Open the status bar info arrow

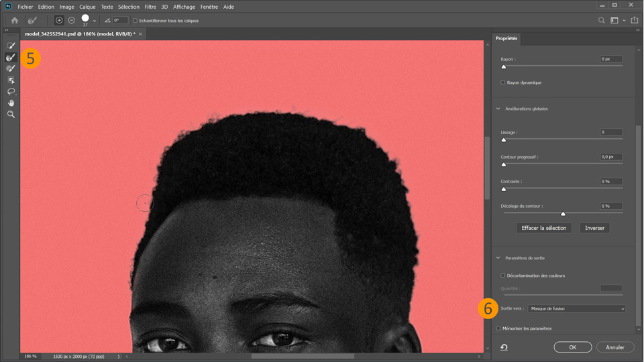pos(119,357)
